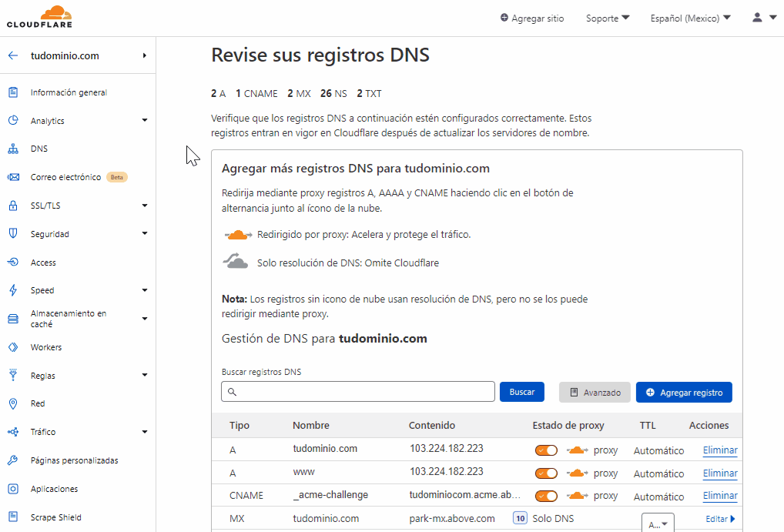Click the Cloudflare logo

[x=39, y=16]
